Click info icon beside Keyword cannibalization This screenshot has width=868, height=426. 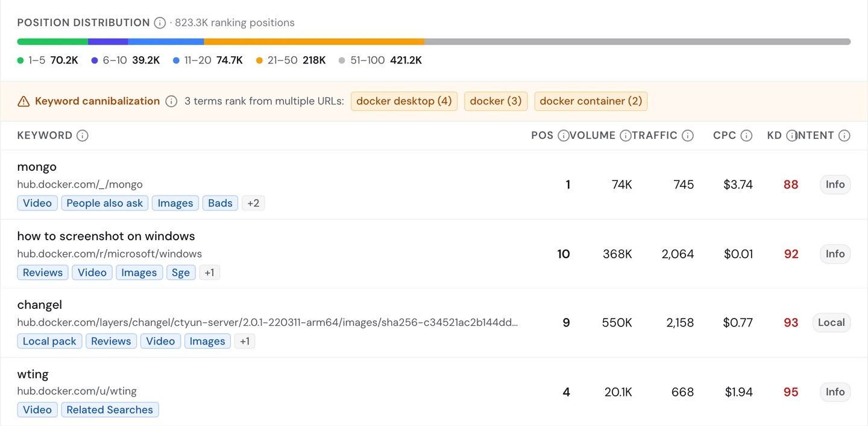pos(171,101)
